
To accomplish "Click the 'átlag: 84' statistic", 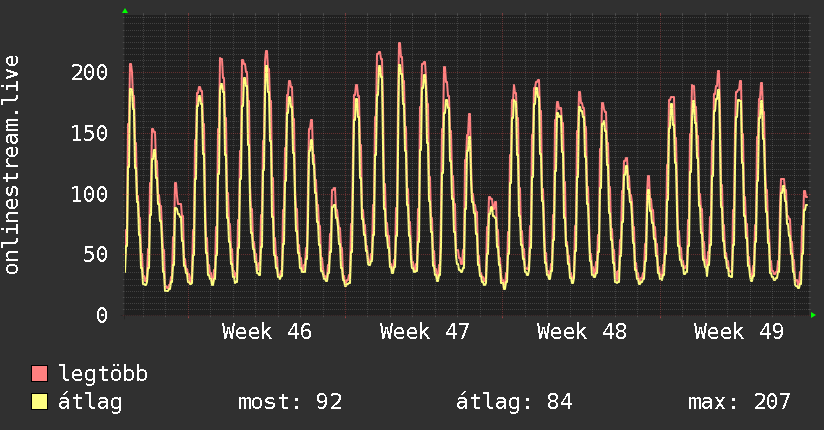I will coord(514,402).
